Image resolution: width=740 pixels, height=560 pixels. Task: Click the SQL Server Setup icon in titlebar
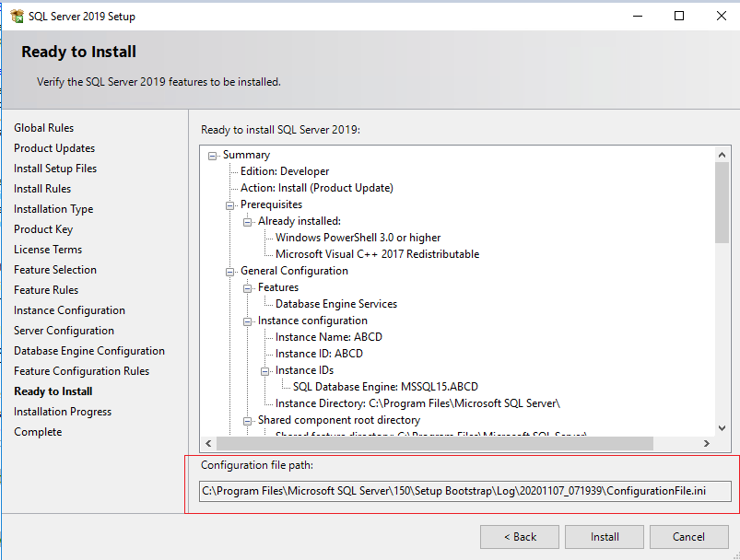[x=17, y=16]
